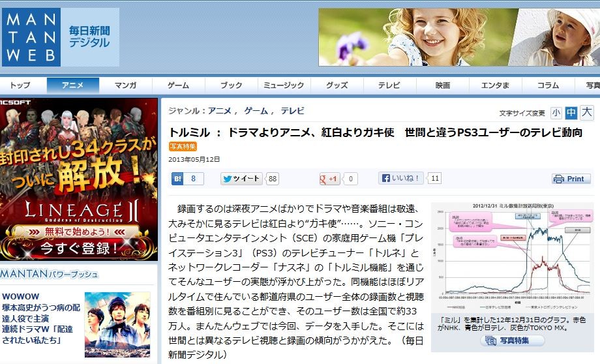Open the ブック navigation tab
The image size is (600, 364).
click(231, 85)
